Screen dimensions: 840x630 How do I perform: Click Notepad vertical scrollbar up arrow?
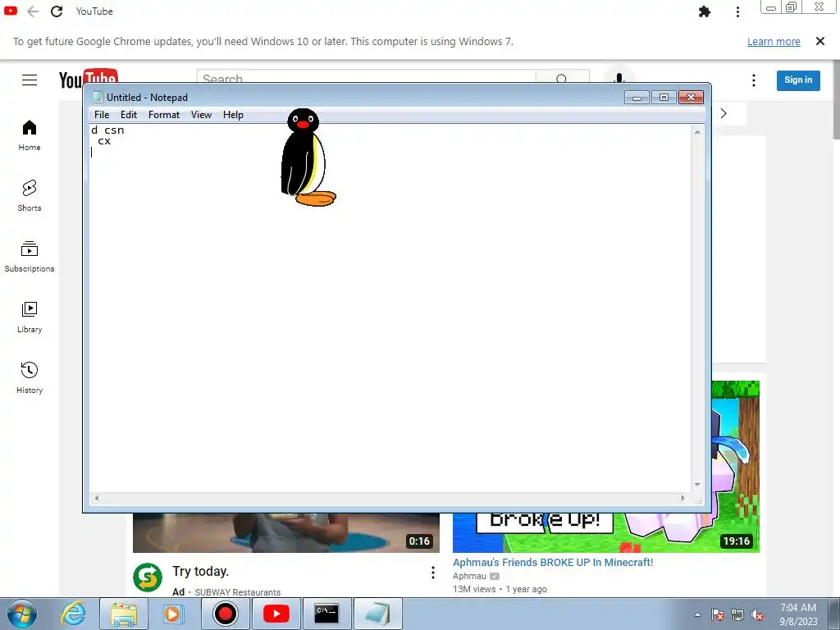point(697,132)
